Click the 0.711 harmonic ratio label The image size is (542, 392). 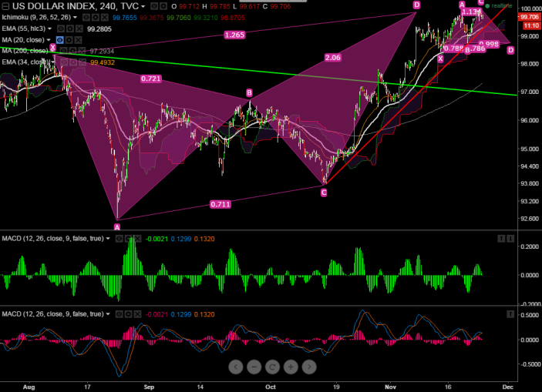(221, 204)
